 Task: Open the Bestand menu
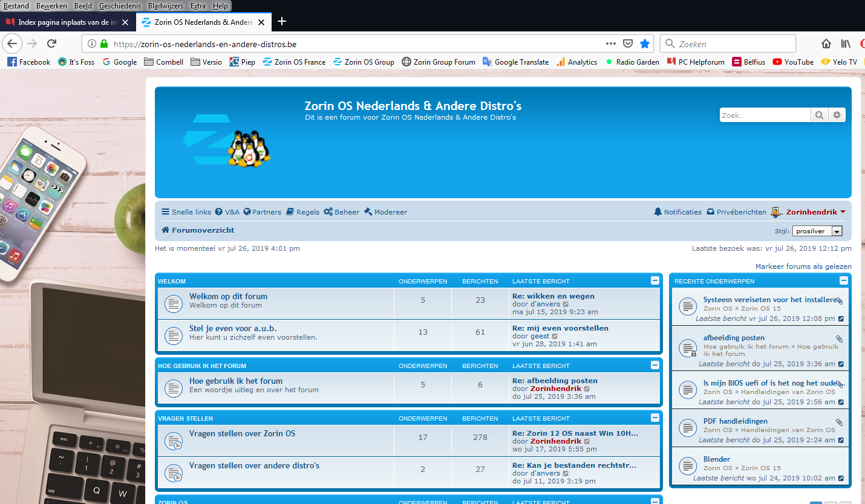pos(16,6)
